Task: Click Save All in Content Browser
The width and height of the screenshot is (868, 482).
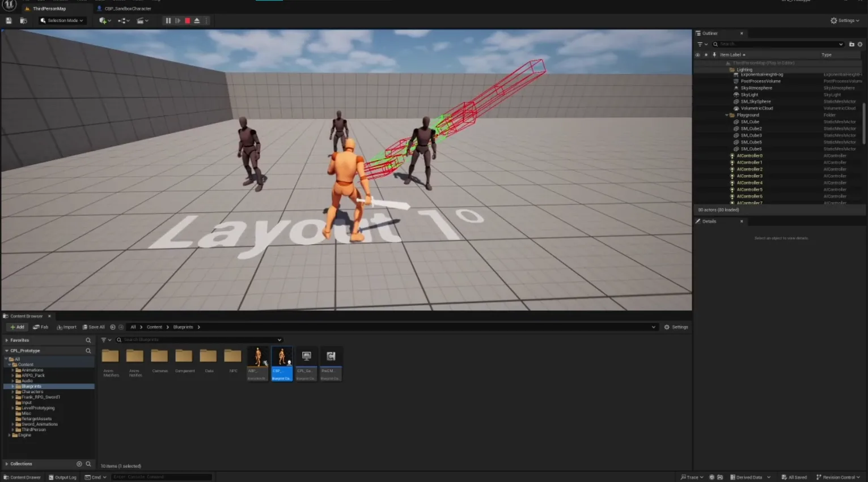Action: pos(94,327)
